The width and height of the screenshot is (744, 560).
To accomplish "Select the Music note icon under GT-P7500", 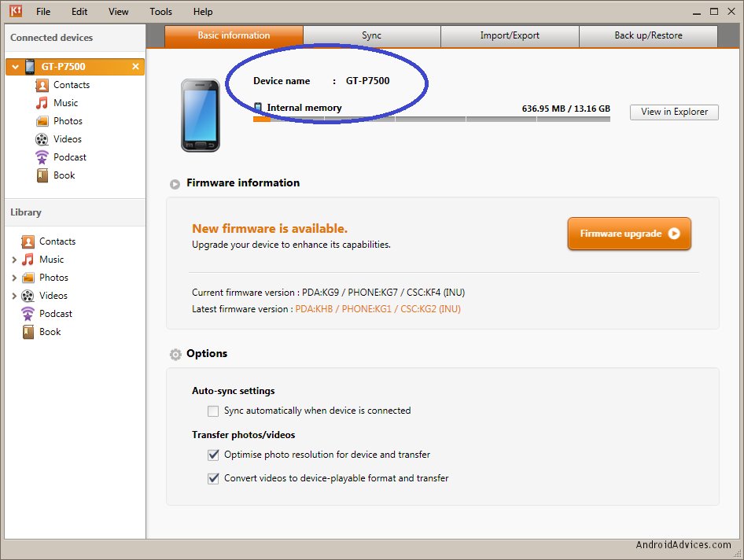I will click(x=42, y=103).
